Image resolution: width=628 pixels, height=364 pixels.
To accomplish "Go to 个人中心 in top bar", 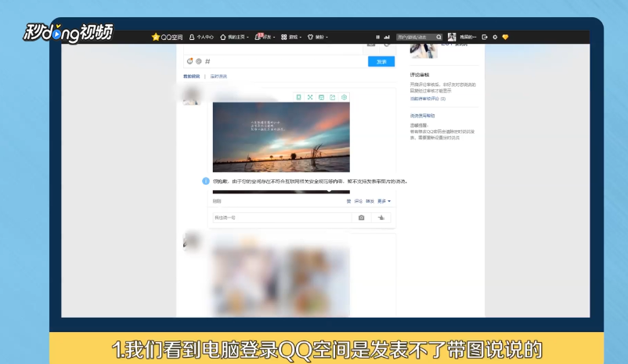I will point(201,37).
